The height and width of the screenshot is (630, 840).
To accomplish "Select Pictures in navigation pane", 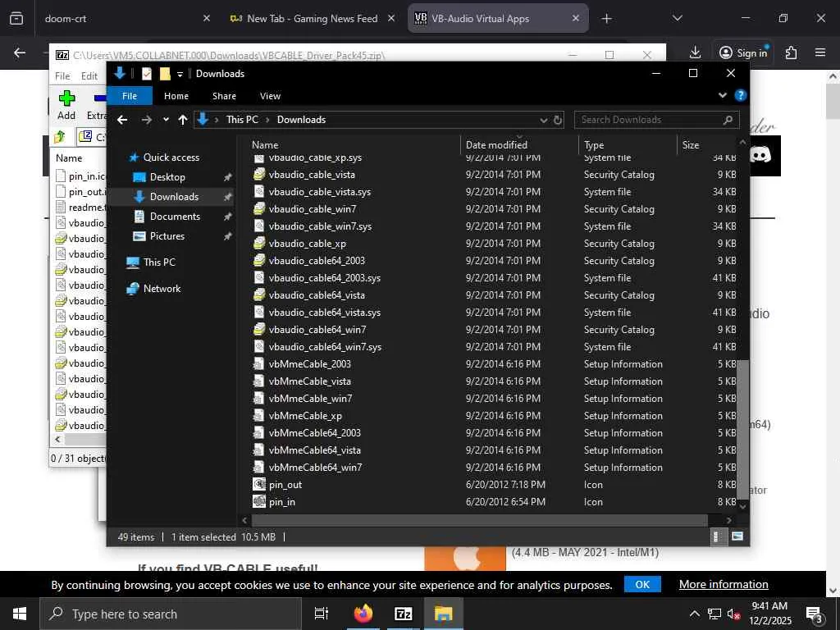I will (x=167, y=235).
